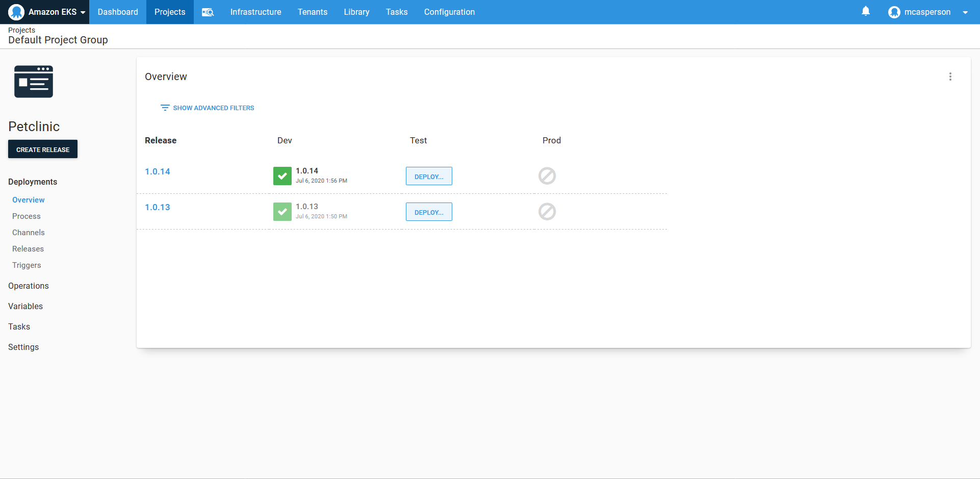The image size is (980, 479).
Task: Click the blocked Prod icon for release 1.0.14
Action: coord(547,175)
